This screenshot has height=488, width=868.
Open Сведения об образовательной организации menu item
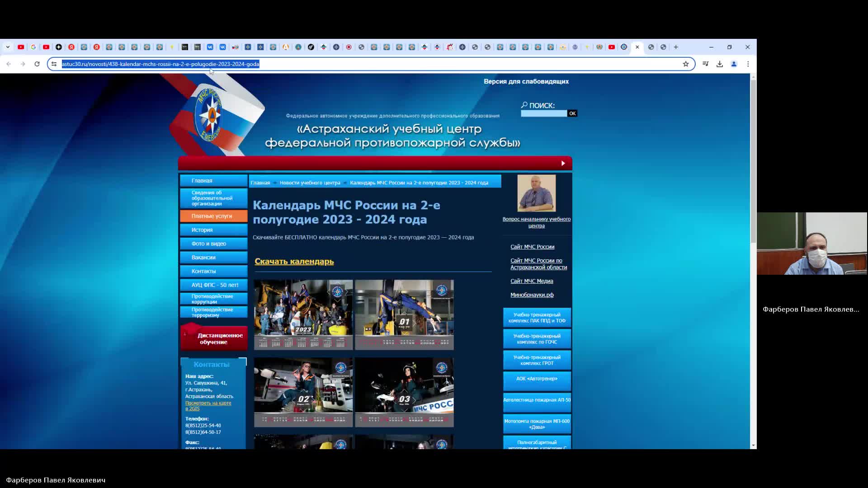tap(214, 198)
